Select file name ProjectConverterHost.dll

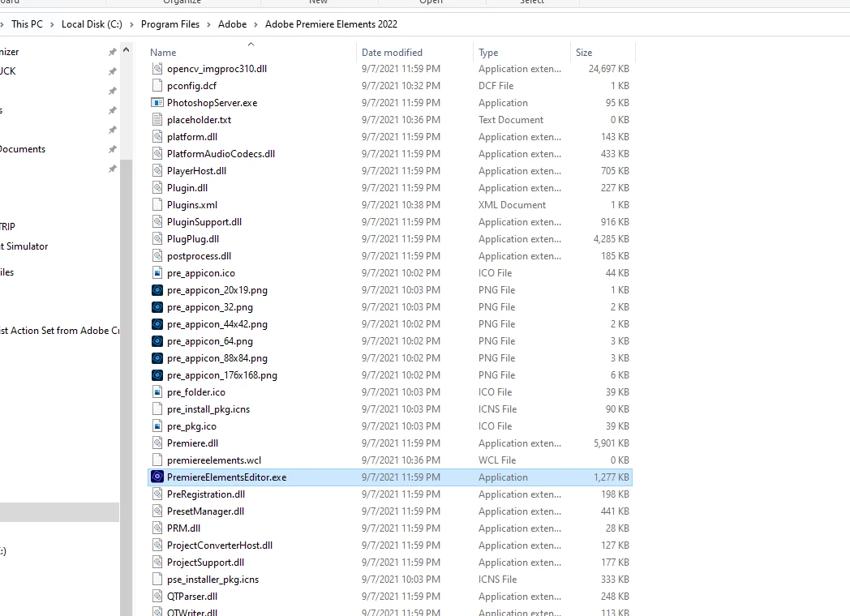220,545
